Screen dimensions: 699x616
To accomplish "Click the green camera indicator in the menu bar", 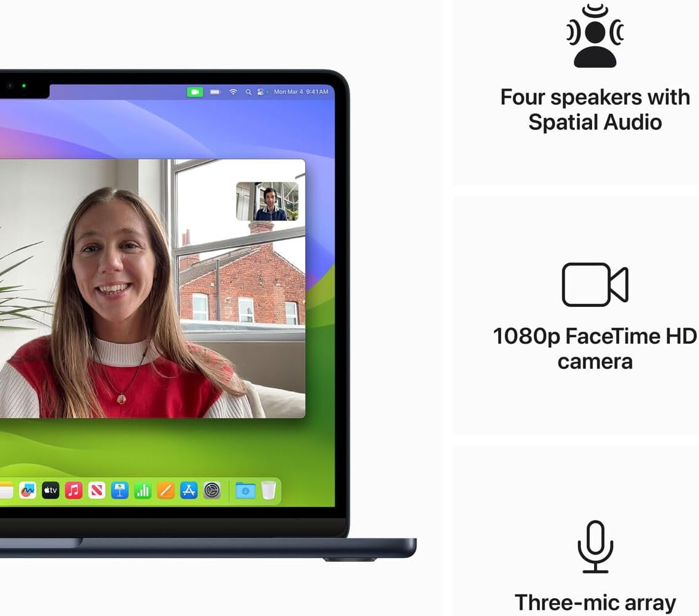I will tap(195, 92).
